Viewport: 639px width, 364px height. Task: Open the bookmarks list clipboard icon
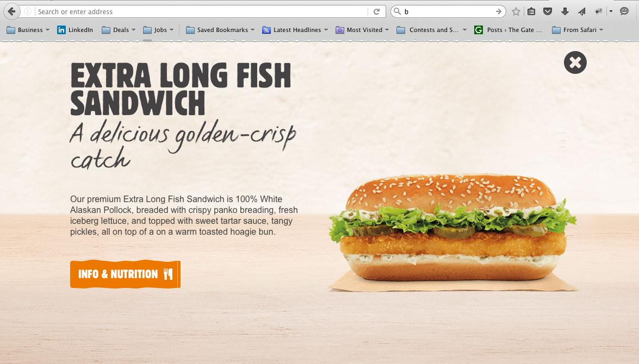(x=531, y=11)
